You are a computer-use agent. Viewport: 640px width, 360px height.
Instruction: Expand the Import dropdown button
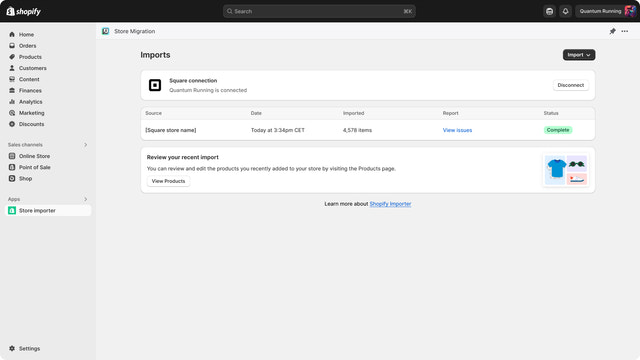(x=579, y=55)
